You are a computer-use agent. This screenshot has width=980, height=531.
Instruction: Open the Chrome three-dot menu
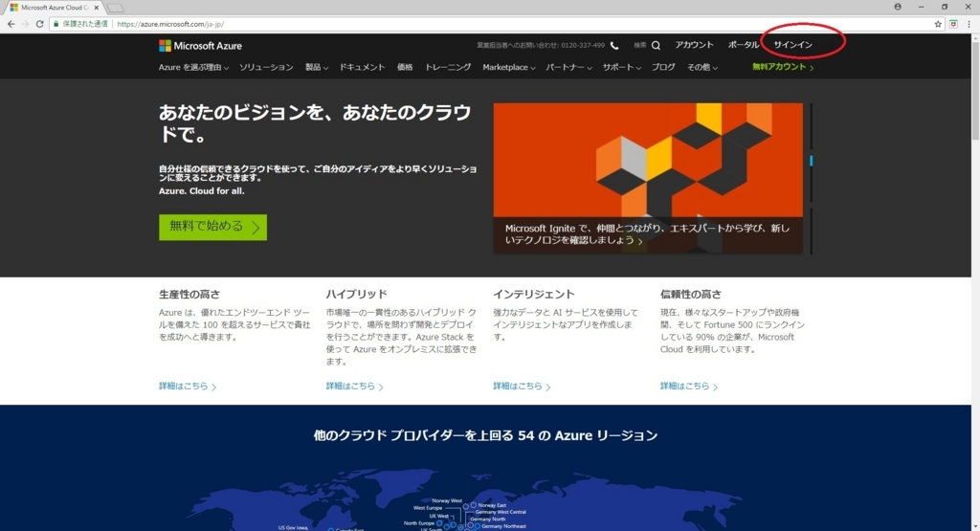(969, 24)
